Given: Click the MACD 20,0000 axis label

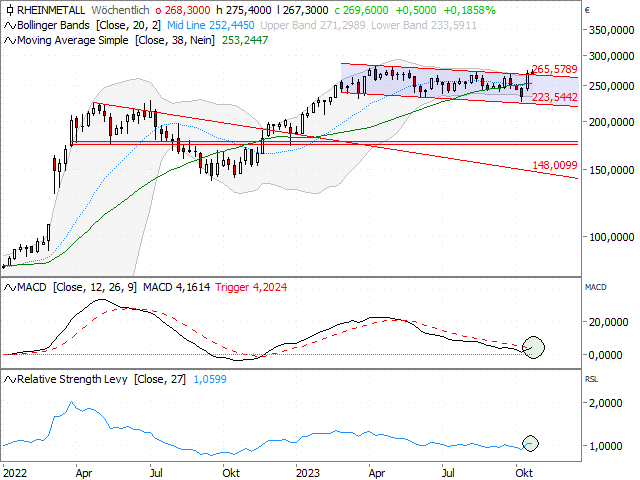Looking at the screenshot, I should [608, 322].
